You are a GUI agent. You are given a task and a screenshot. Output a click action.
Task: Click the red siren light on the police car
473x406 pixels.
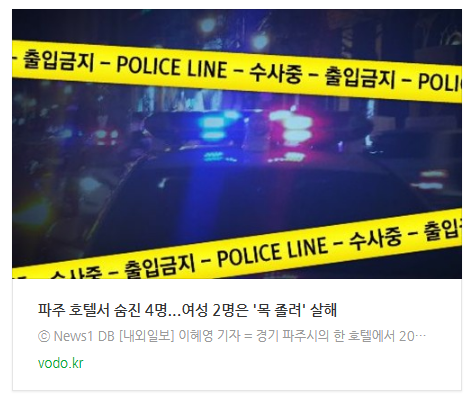(x=292, y=127)
